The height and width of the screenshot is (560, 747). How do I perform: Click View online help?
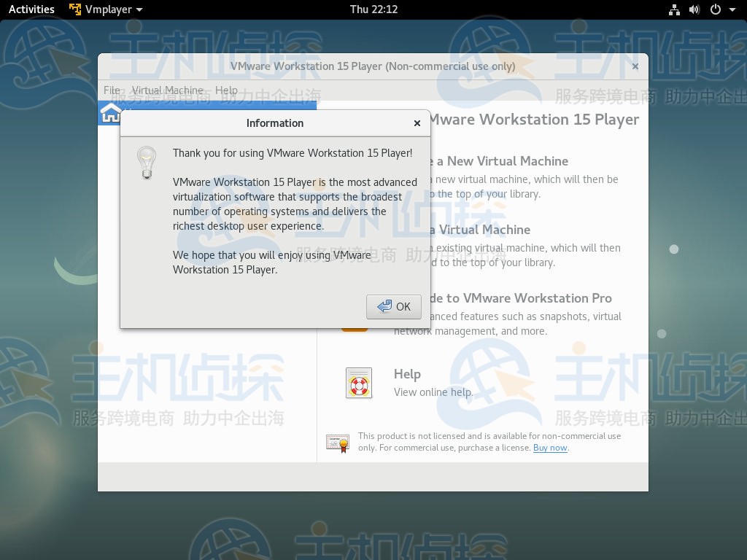[x=433, y=392]
